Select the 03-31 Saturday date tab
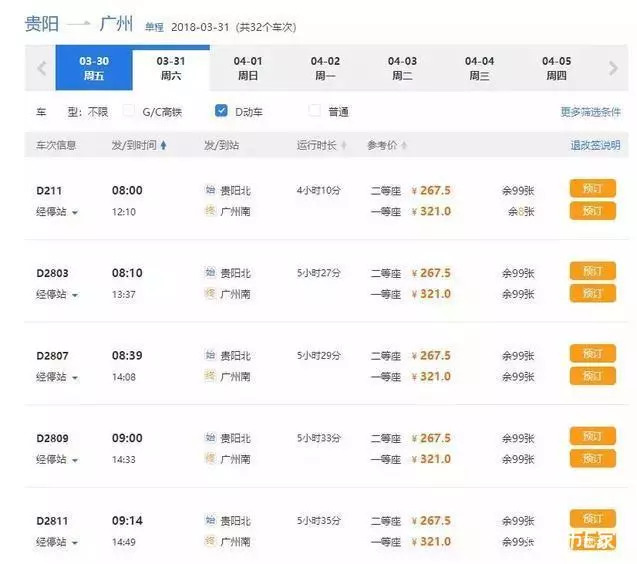Screen dimensions: 637x564 (171, 68)
